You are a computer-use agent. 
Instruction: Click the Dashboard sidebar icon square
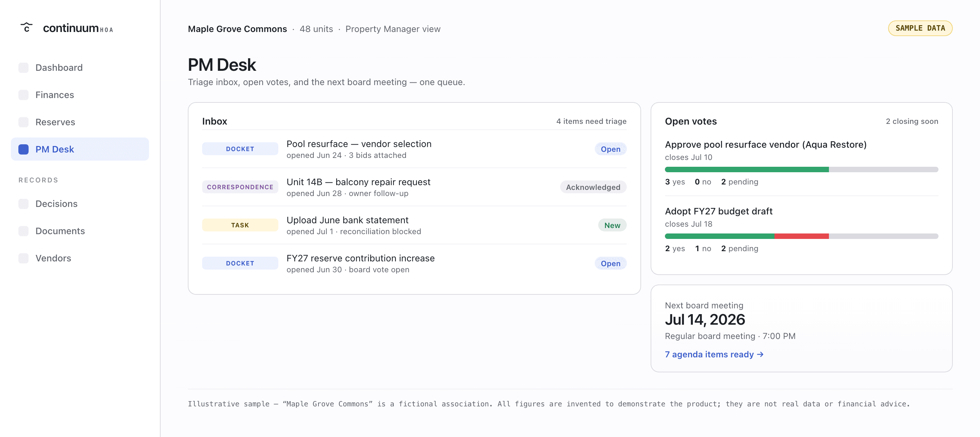click(23, 68)
